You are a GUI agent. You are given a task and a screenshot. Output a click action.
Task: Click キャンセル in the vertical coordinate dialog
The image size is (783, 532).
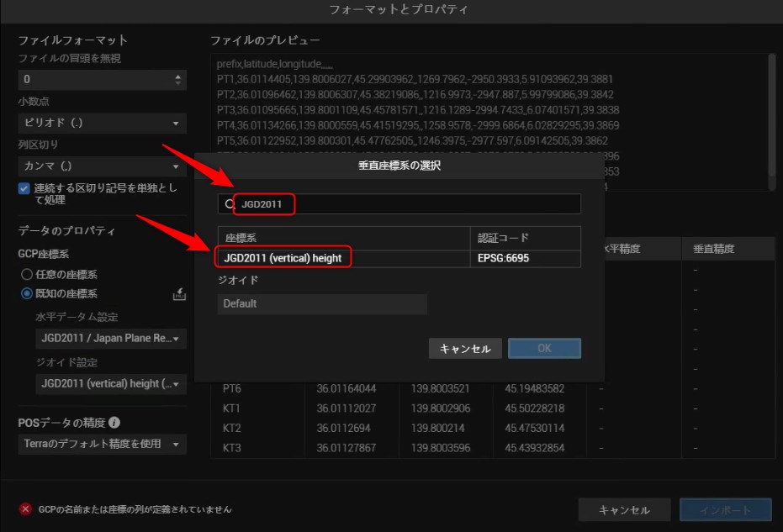[465, 348]
